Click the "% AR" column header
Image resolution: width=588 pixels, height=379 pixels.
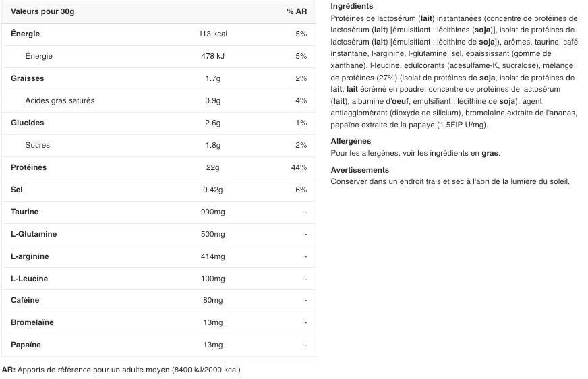tap(297, 11)
